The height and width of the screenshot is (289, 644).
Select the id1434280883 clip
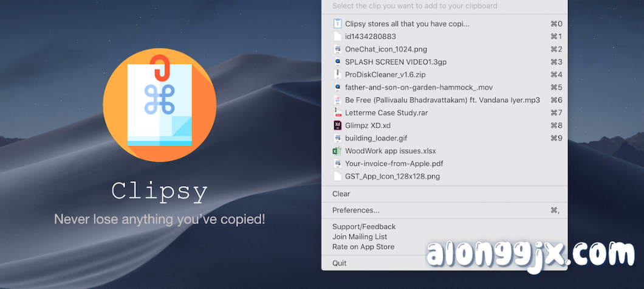click(444, 37)
